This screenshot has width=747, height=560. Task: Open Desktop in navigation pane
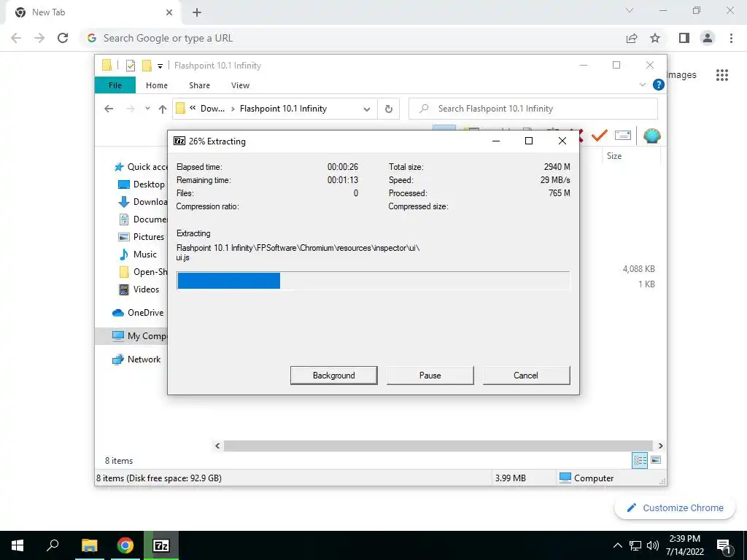pyautogui.click(x=142, y=184)
